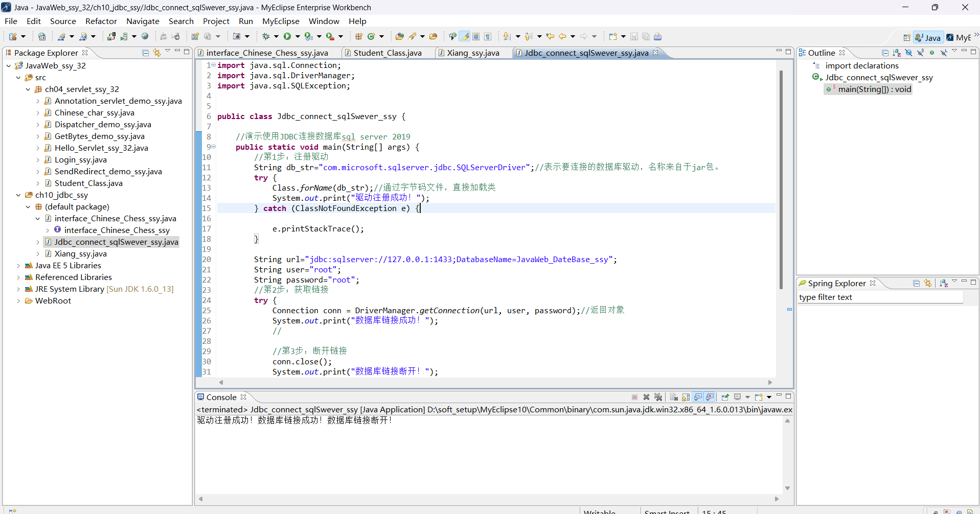Switch to Student_Class.java editor tab
980x514 pixels.
click(x=388, y=53)
